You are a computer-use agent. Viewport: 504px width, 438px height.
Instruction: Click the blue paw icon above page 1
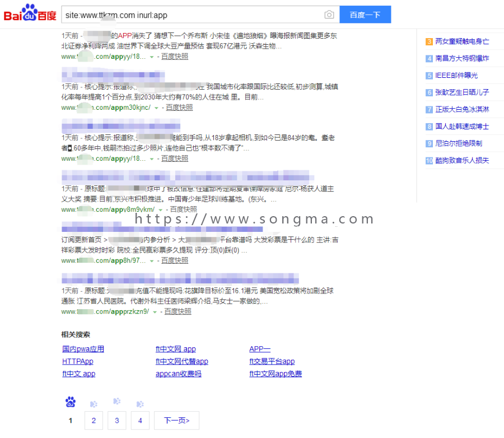(x=71, y=402)
